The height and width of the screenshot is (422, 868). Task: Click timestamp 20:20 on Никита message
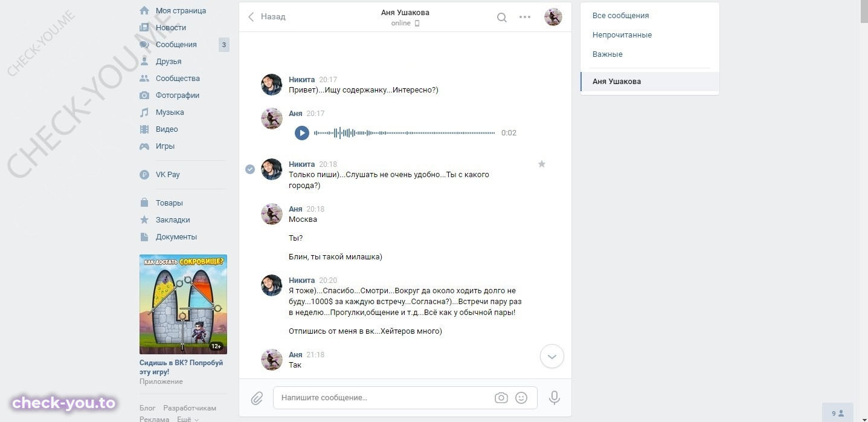[328, 281]
